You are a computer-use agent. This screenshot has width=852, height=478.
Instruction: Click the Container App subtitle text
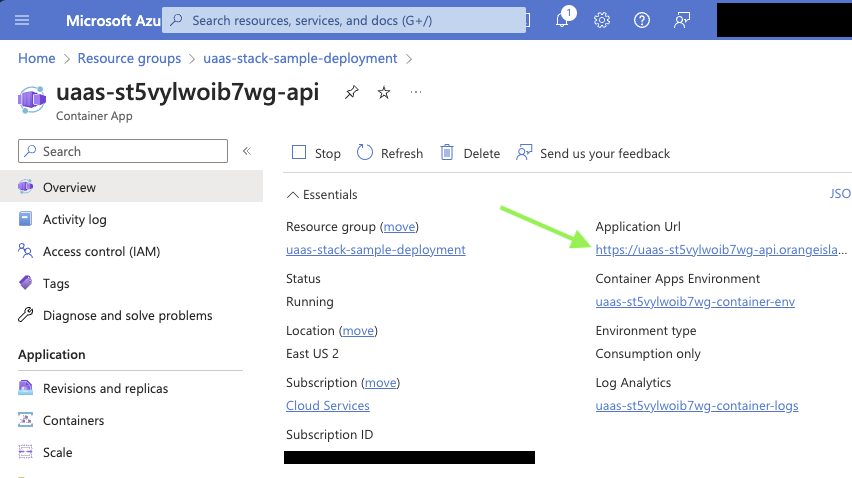click(x=94, y=116)
